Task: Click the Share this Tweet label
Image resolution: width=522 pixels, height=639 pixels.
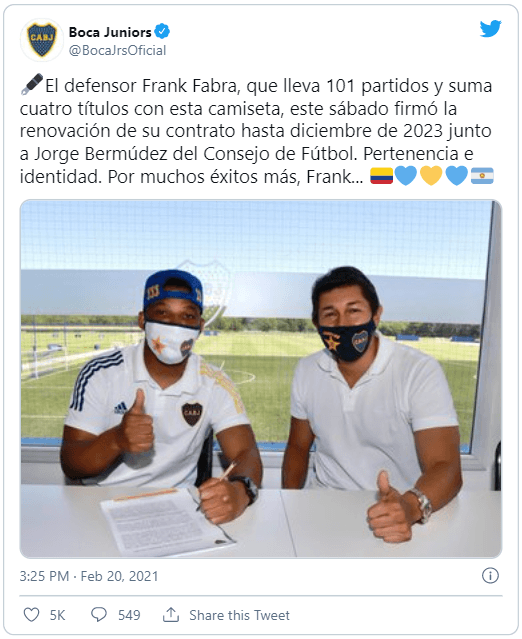Action: click(239, 615)
